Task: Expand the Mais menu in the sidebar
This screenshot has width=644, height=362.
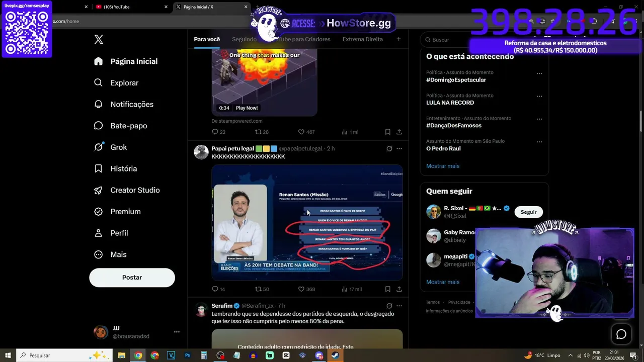Action: coord(111,255)
